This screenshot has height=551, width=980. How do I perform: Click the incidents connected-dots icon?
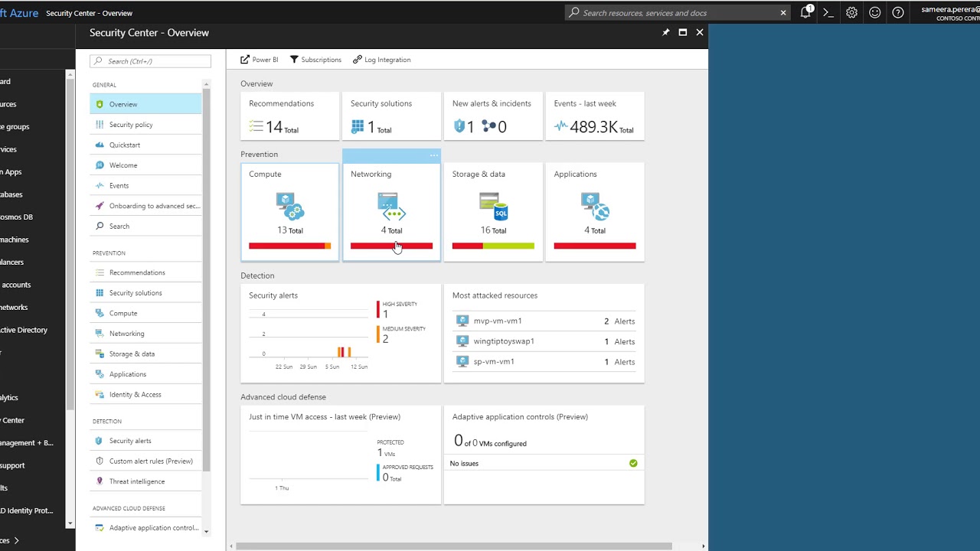[x=488, y=126]
